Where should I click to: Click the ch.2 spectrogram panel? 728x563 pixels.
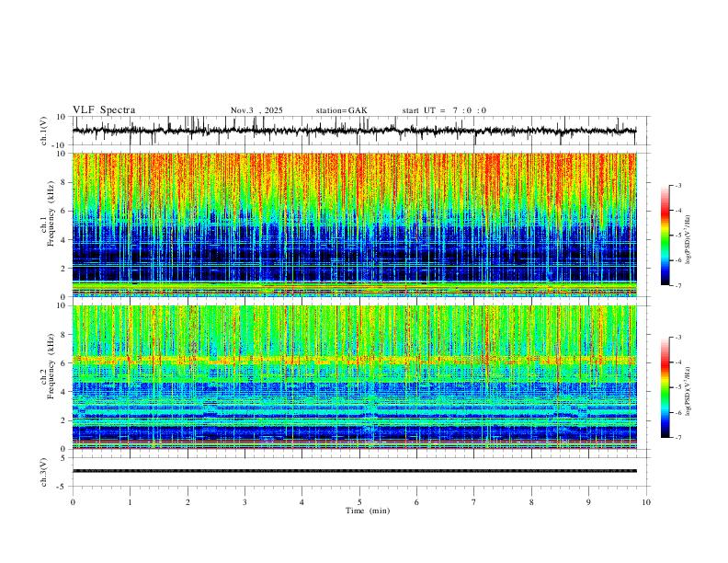[x=354, y=377]
